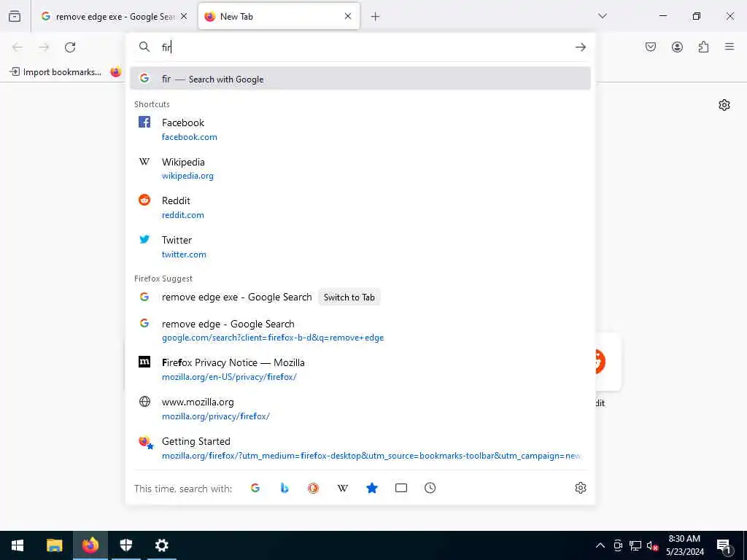Search in History clock icon
Viewport: 747px width, 560px height.
pos(430,488)
